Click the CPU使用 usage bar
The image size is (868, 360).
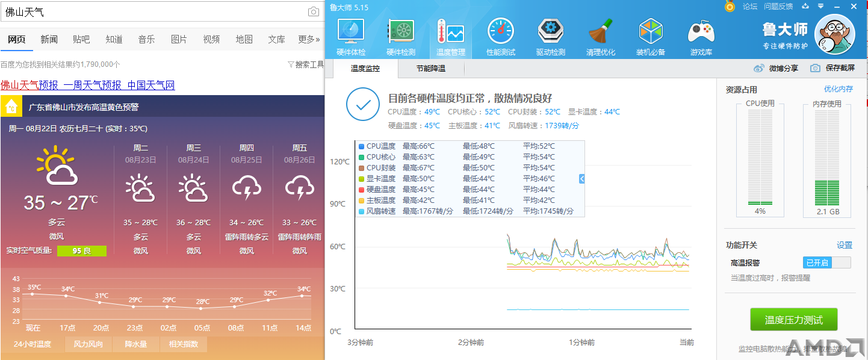(760, 158)
